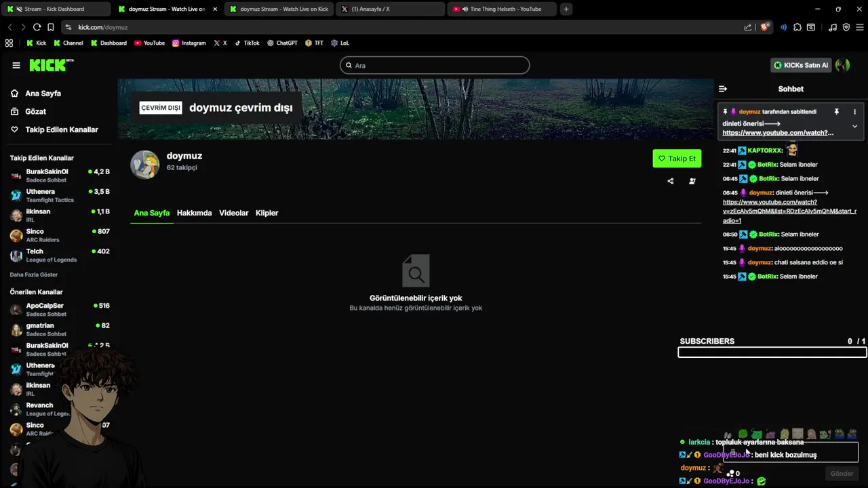Open the pinned YouTube link
The image size is (868, 488).
tap(778, 133)
